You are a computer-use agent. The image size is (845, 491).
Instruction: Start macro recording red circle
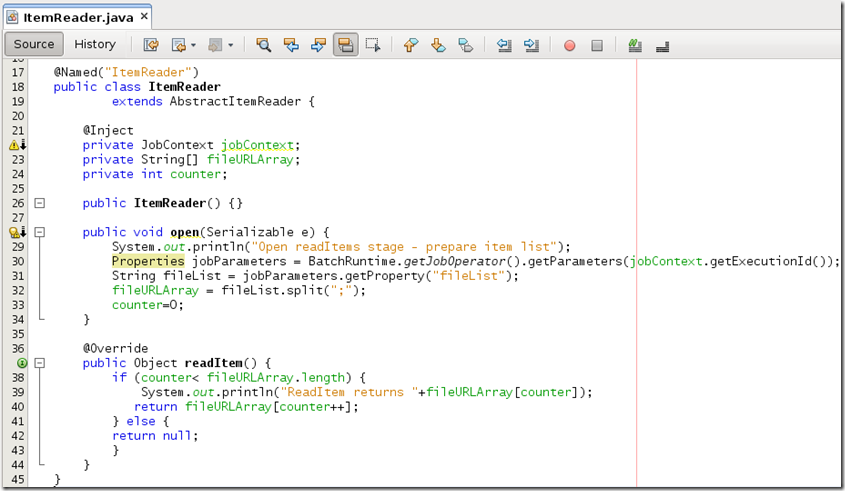click(x=569, y=45)
